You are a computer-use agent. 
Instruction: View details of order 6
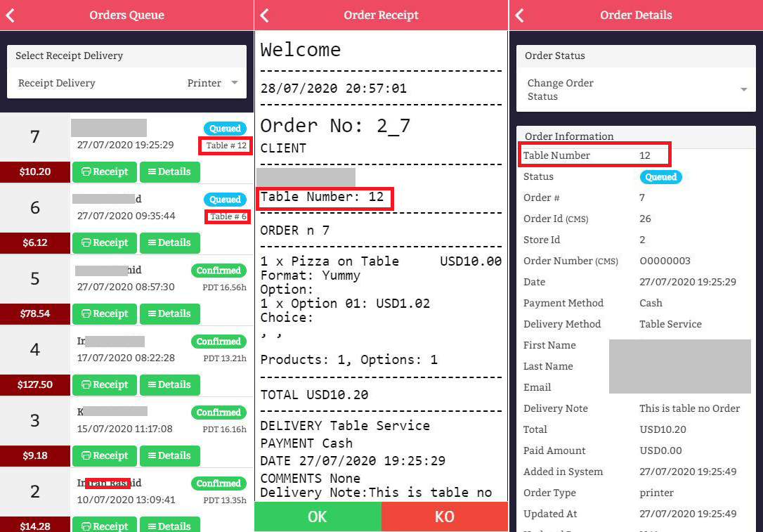tap(170, 243)
